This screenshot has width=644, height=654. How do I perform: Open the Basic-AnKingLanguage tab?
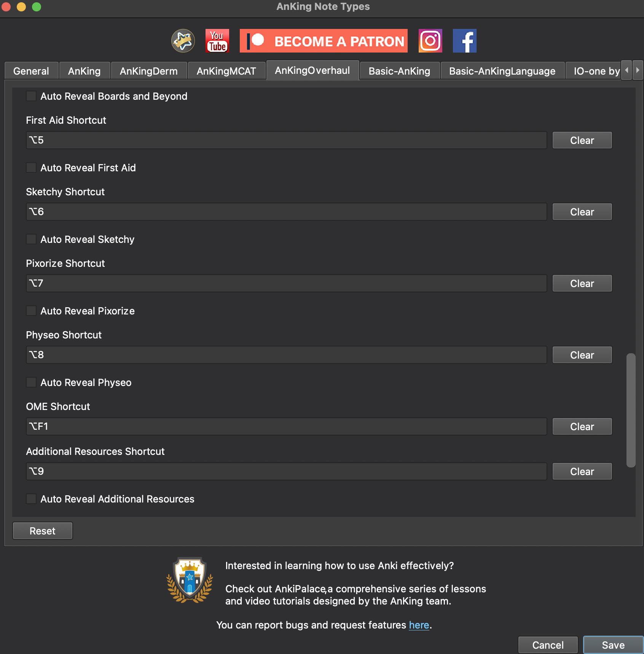[x=502, y=71]
